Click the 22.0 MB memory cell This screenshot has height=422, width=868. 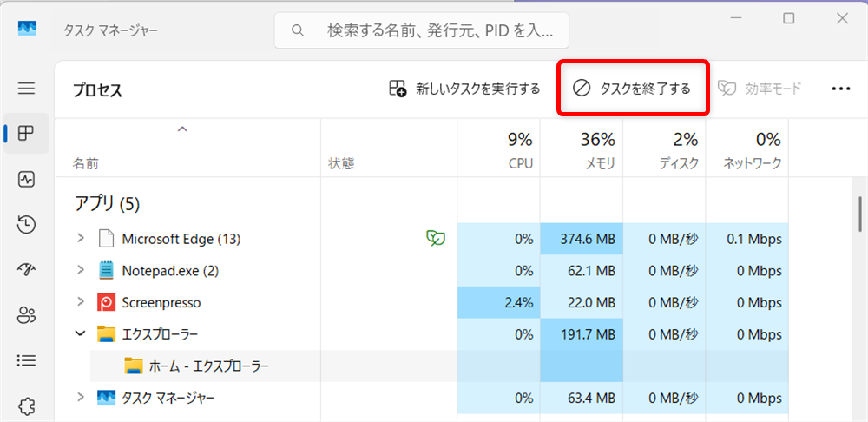tap(582, 302)
